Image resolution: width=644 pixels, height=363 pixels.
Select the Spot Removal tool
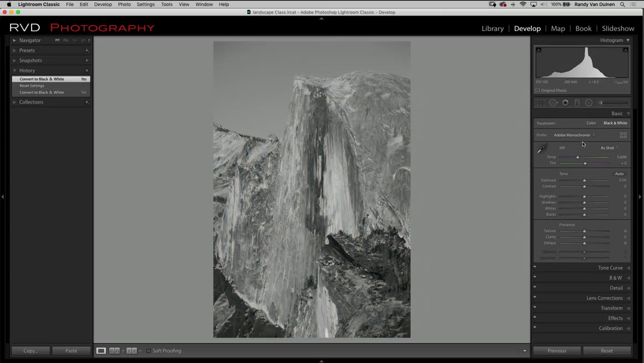pyautogui.click(x=553, y=103)
